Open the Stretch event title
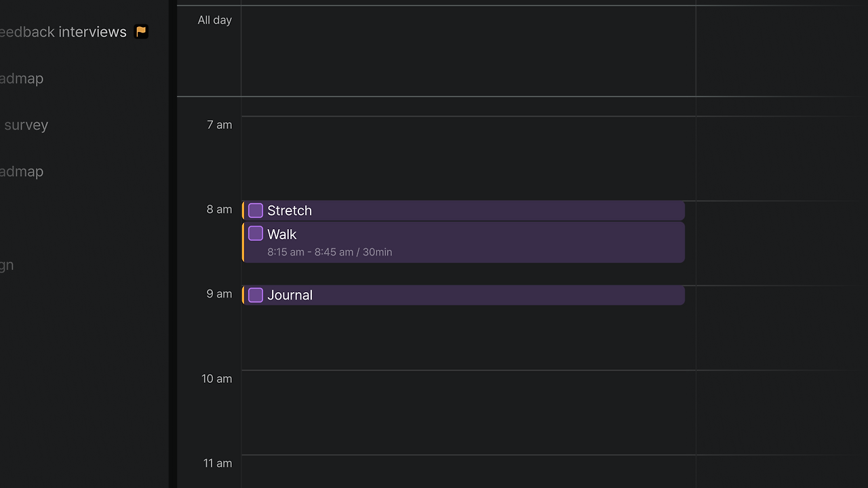The width and height of the screenshot is (868, 488). tap(290, 211)
